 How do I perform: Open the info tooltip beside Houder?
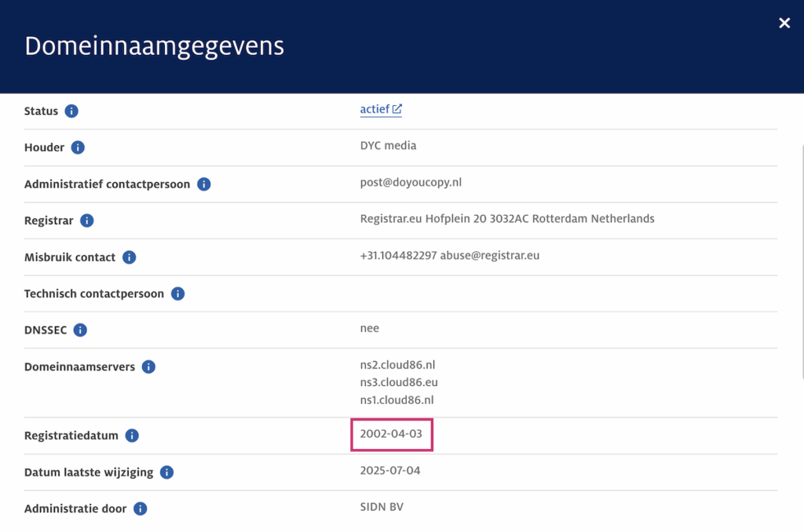tap(78, 148)
